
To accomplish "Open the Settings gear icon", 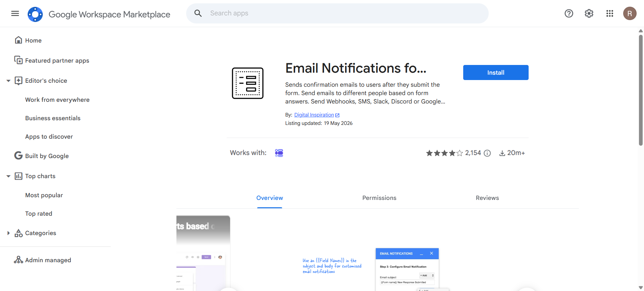I will (x=589, y=13).
